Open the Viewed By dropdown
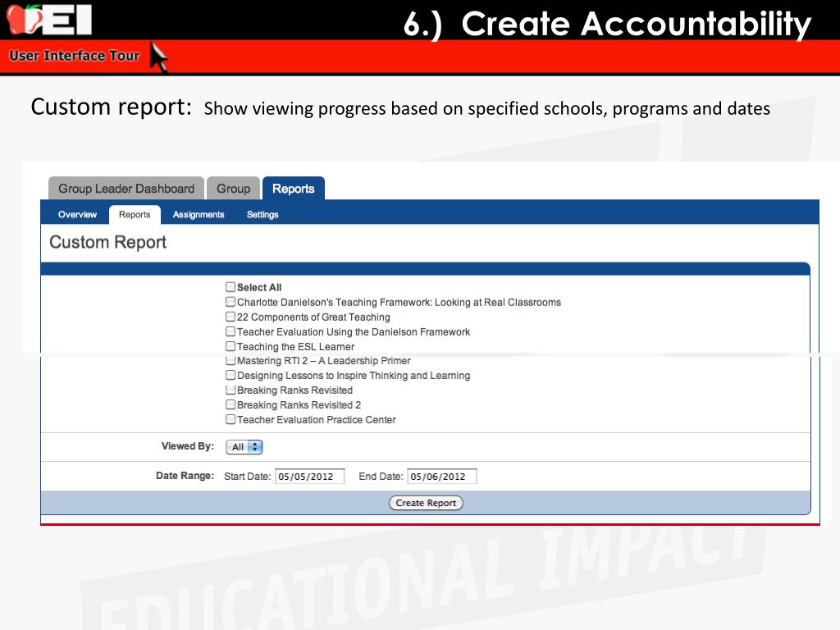This screenshot has height=630, width=840. [244, 447]
